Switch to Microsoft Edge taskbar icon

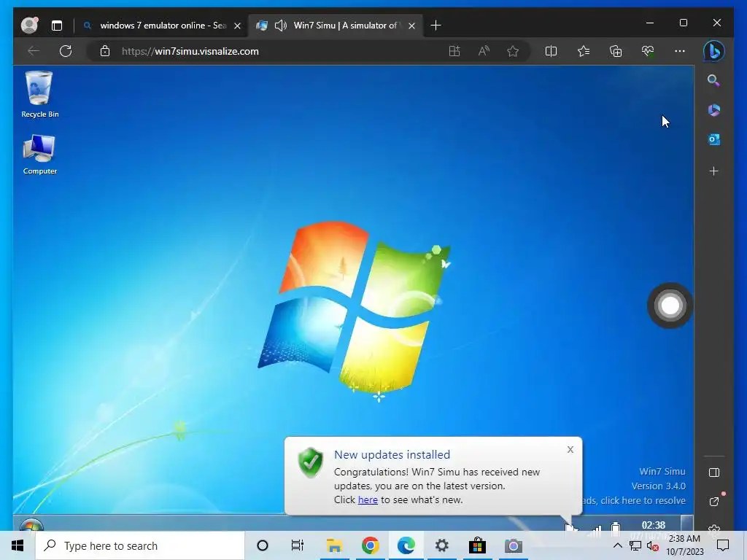(x=406, y=545)
